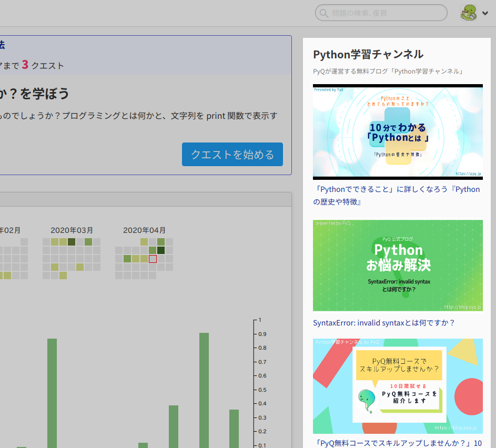Open the user avatar snake icon
496x448 pixels.
[469, 13]
